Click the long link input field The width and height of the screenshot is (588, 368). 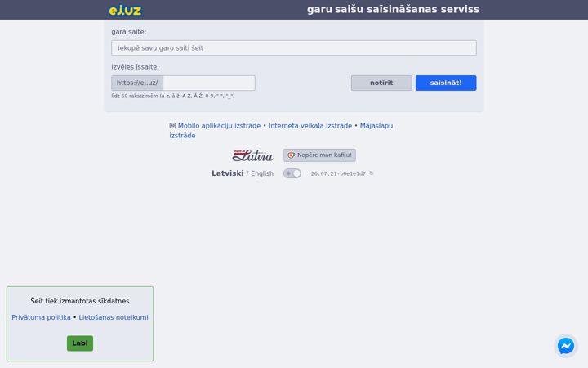coord(294,48)
